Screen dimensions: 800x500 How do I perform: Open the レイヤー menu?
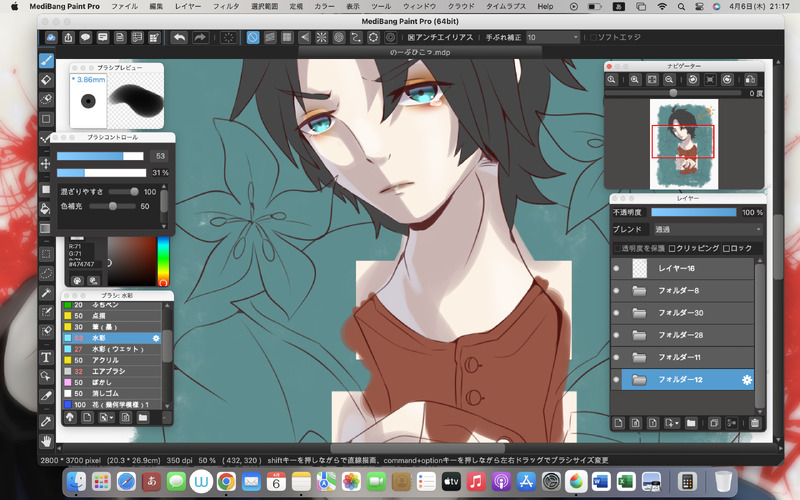tap(188, 7)
